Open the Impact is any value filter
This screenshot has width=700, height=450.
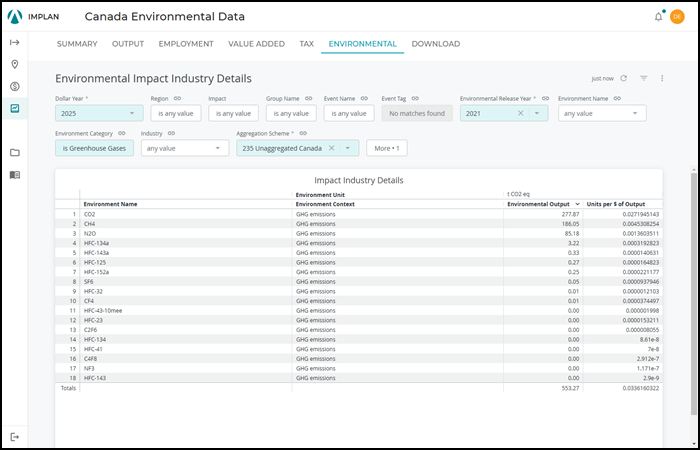click(x=233, y=113)
